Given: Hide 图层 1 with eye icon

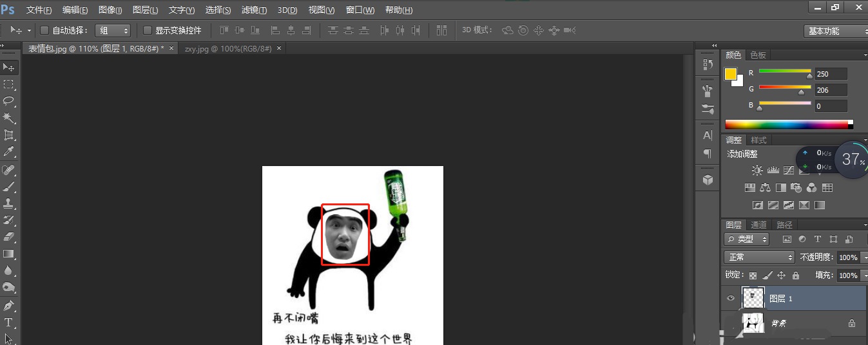Looking at the screenshot, I should [x=731, y=299].
